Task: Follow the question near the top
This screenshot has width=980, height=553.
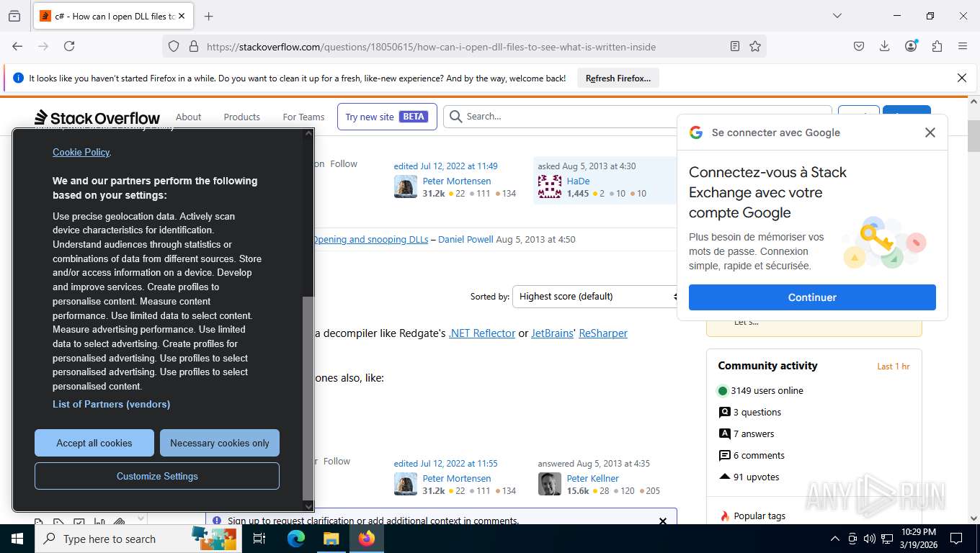Action: (x=344, y=164)
